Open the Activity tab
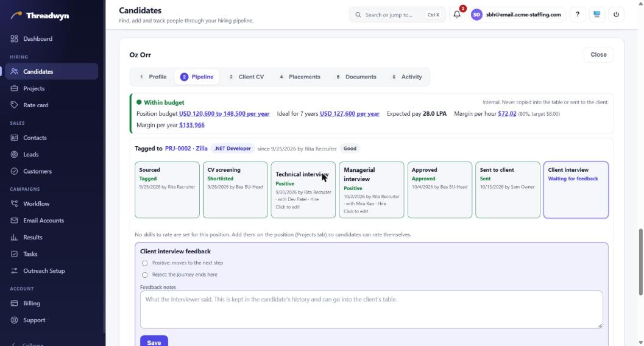This screenshot has height=346, width=644. pyautogui.click(x=407, y=77)
